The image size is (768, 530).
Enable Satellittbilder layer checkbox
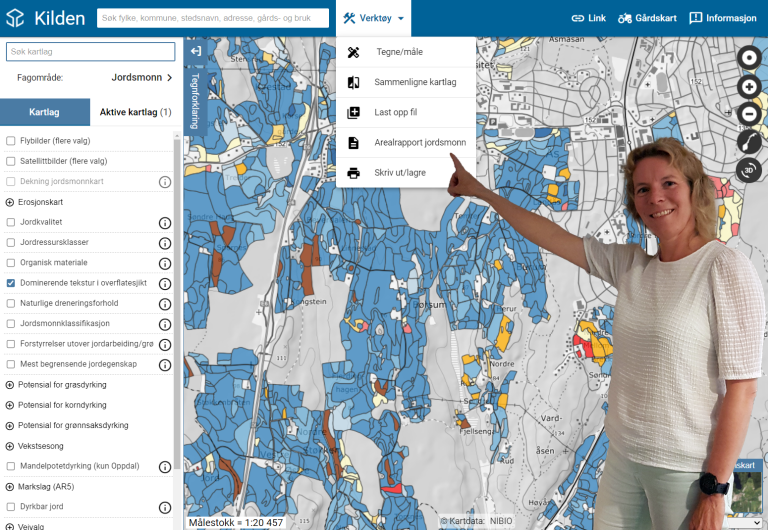[11, 161]
